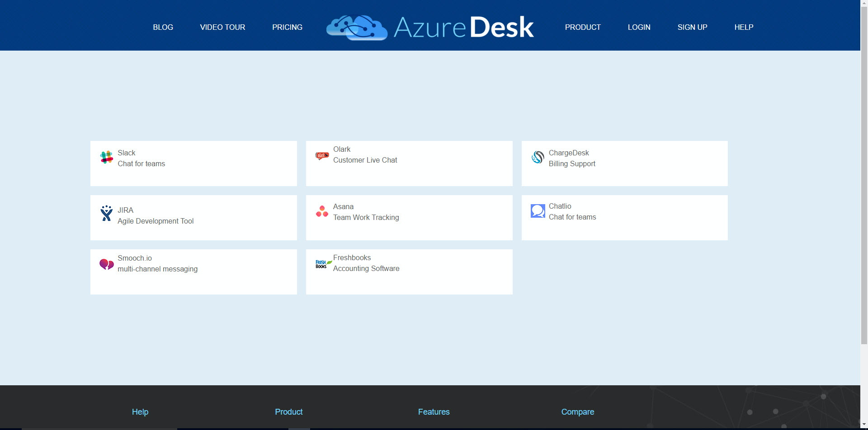Click the footer Features heading
The width and height of the screenshot is (868, 430).
tap(434, 412)
